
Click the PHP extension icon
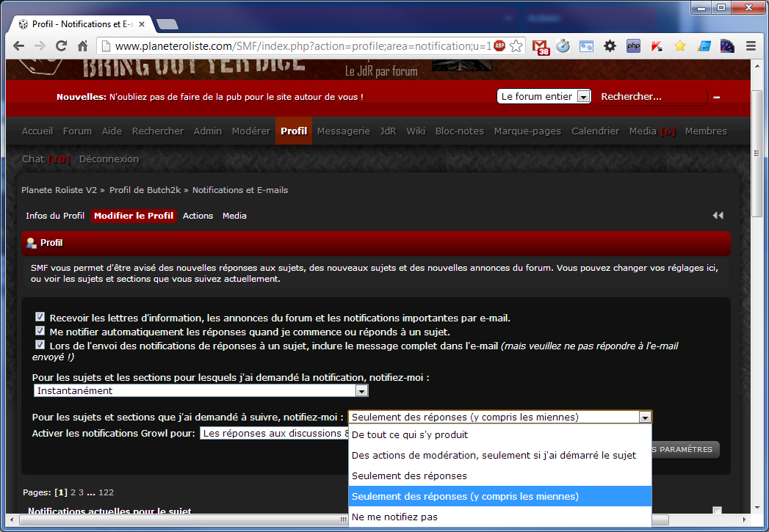(633, 46)
